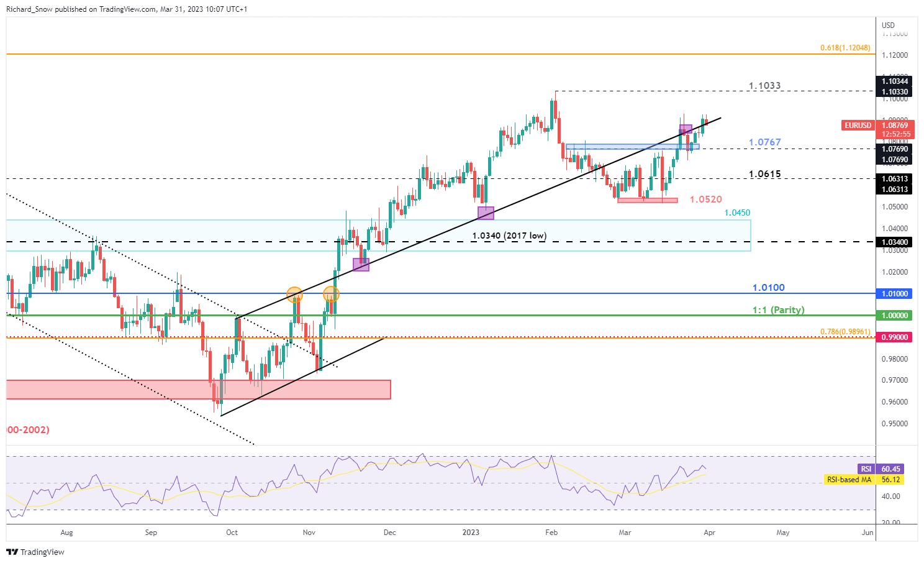This screenshot has height=563, width=924.
Task: Select the right orange circle marker near 1.0100
Action: coord(331,295)
